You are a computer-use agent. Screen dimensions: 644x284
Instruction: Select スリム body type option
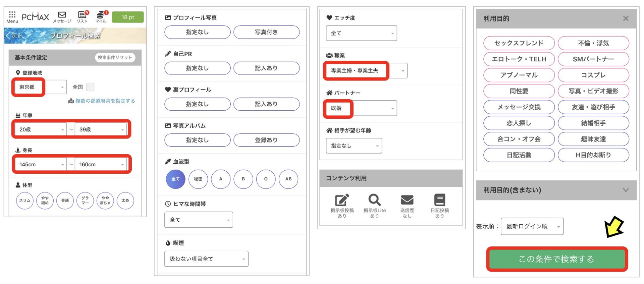click(25, 201)
